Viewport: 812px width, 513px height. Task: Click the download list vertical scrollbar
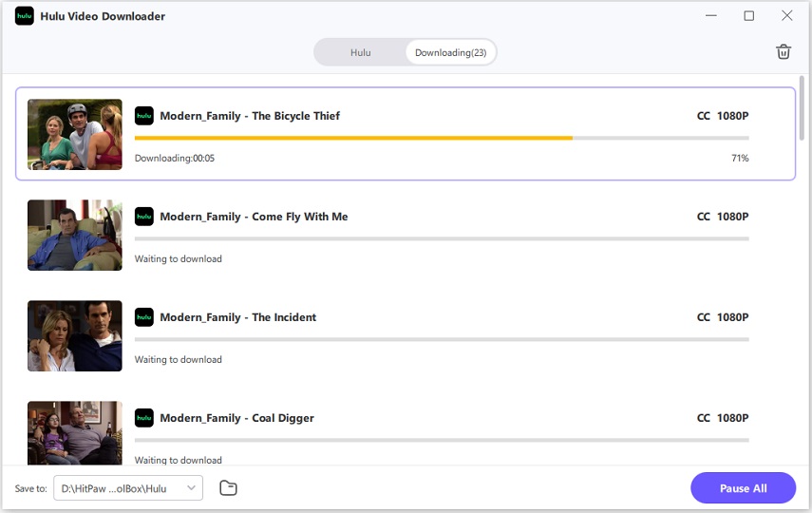click(x=802, y=107)
